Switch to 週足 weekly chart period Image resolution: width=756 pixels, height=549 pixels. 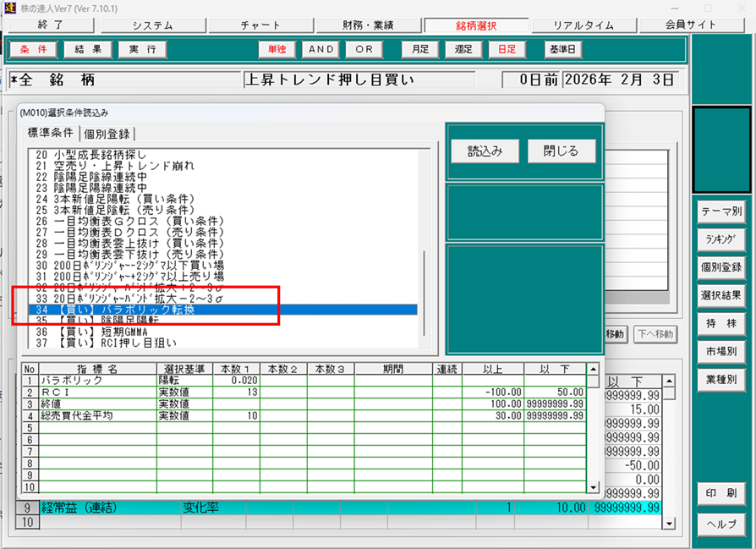463,49
